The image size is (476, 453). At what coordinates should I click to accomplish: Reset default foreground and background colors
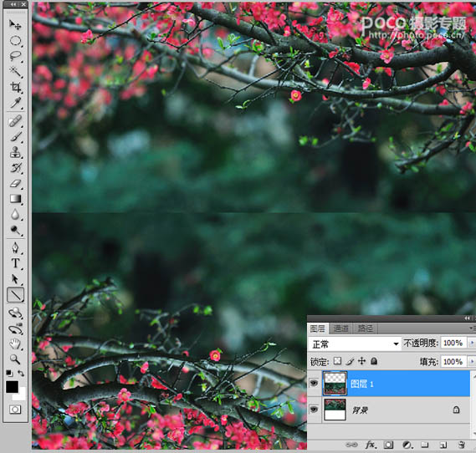[9, 373]
